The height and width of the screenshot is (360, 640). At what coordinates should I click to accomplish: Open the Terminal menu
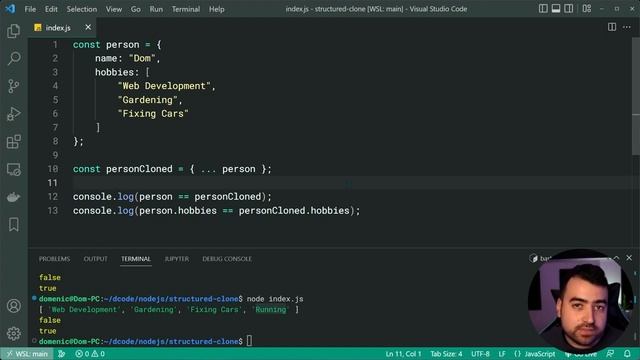pos(186,9)
